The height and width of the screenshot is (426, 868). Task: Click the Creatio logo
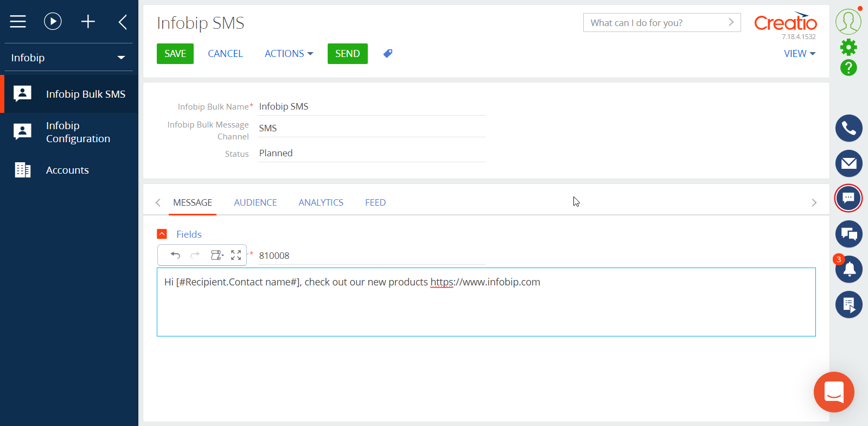(x=785, y=22)
